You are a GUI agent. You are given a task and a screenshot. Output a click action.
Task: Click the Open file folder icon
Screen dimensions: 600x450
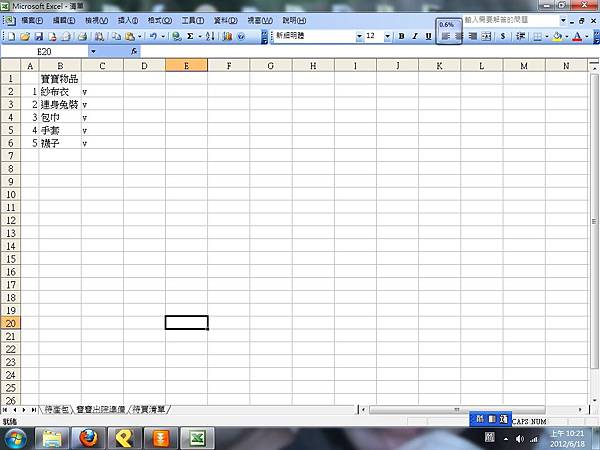tap(25, 36)
